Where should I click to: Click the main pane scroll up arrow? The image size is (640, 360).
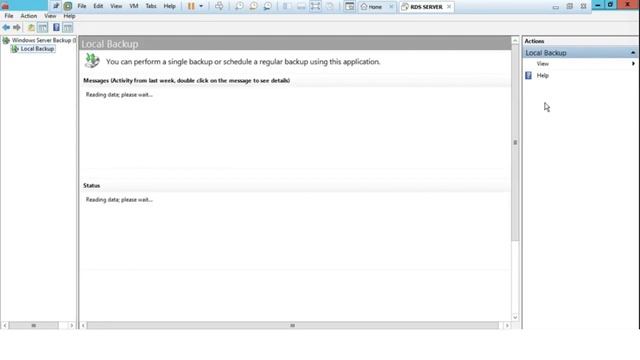[515, 40]
